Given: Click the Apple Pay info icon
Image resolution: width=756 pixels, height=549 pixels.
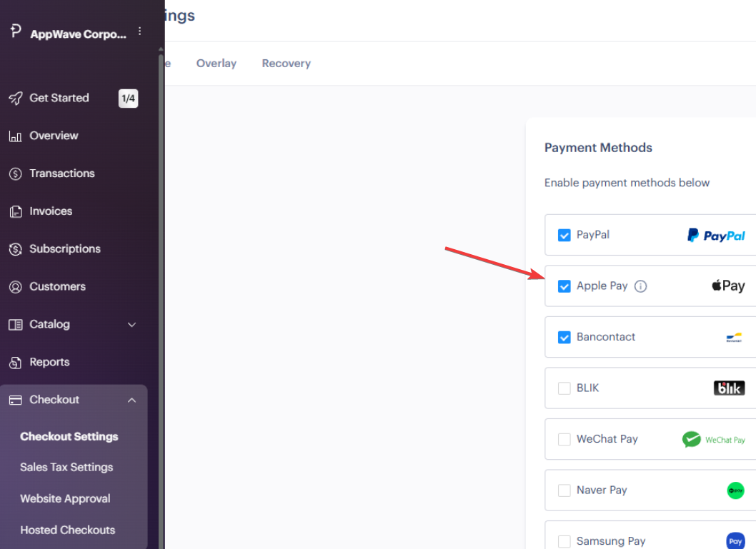Looking at the screenshot, I should click(640, 286).
